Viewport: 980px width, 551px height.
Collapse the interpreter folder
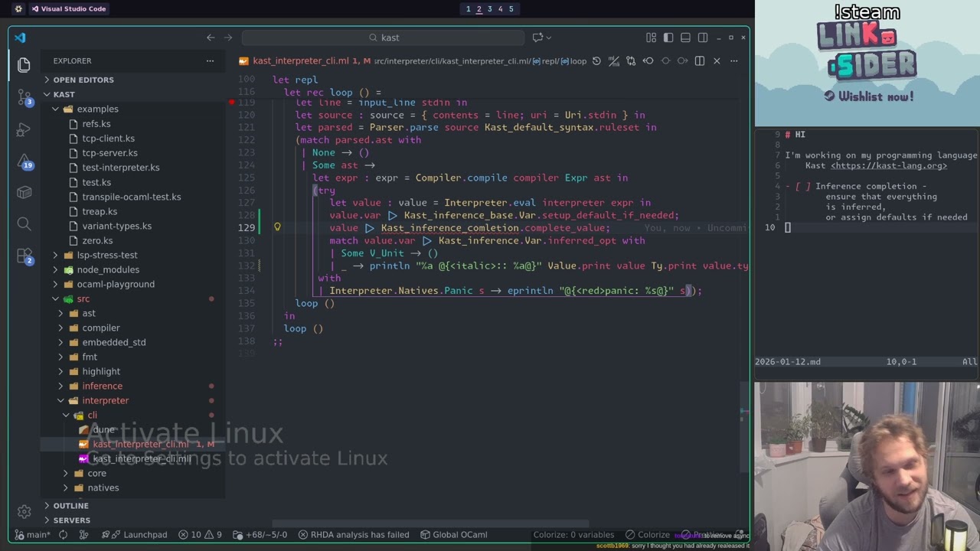[106, 400]
